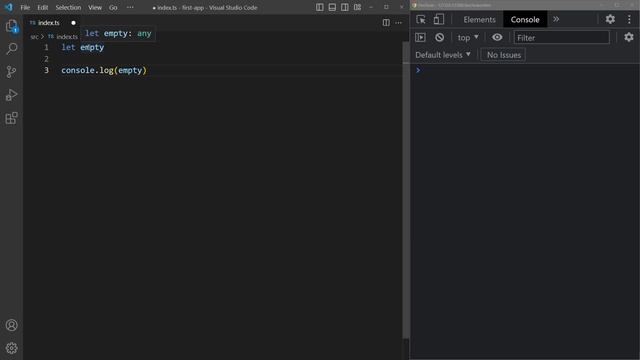This screenshot has height=360, width=640.
Task: Toggle the secondary side bar layout icon
Action: point(345,7)
